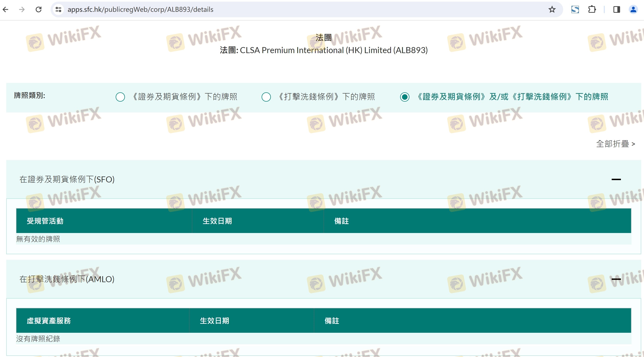The height and width of the screenshot is (357, 644).
Task: Collapse the SFO section with minus icon
Action: pos(616,179)
